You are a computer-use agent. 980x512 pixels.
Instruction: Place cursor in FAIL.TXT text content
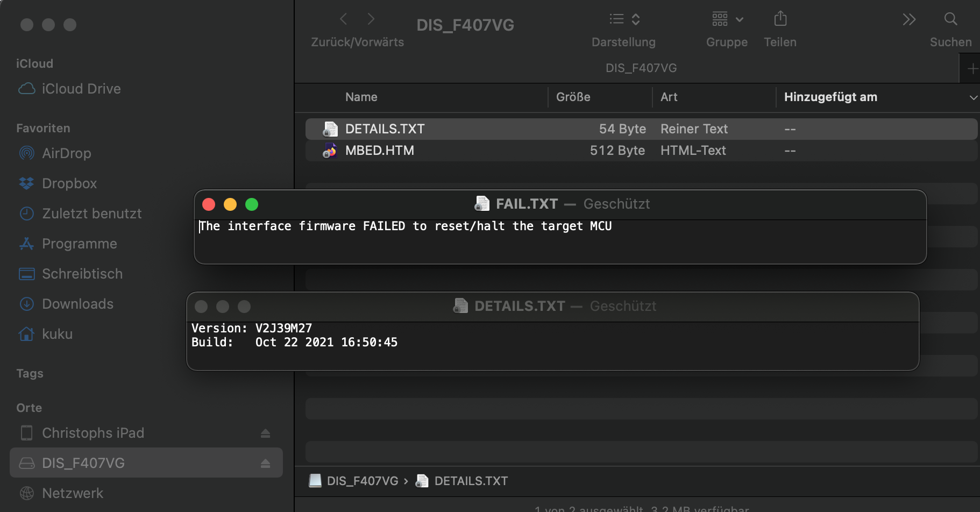(x=406, y=226)
